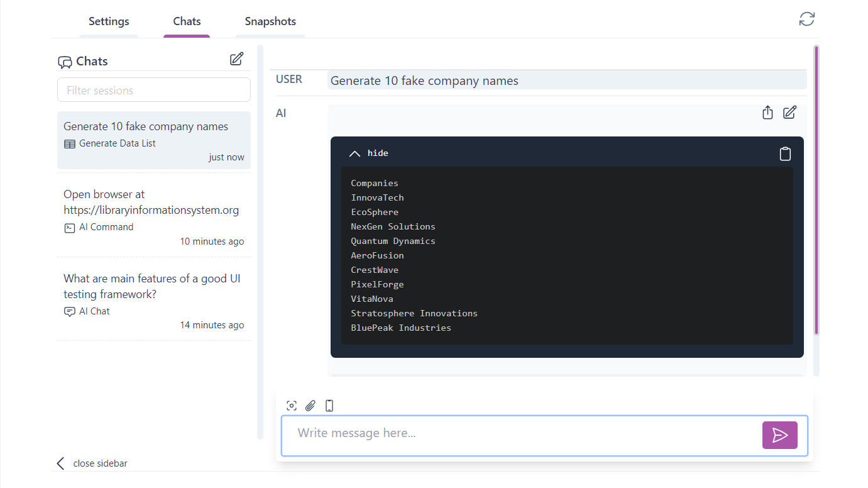Click 'CrestWave' in the list
This screenshot has height=488, width=868.
point(375,270)
